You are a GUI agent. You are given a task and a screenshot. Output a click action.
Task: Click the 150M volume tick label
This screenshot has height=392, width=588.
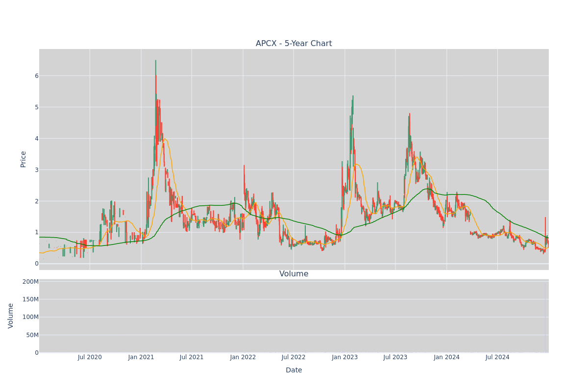[30, 299]
